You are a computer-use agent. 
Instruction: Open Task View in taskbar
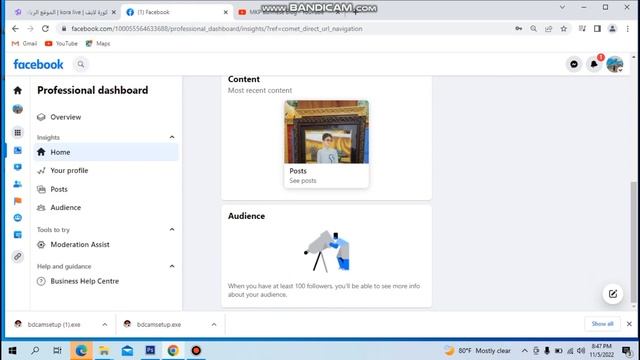(58, 350)
